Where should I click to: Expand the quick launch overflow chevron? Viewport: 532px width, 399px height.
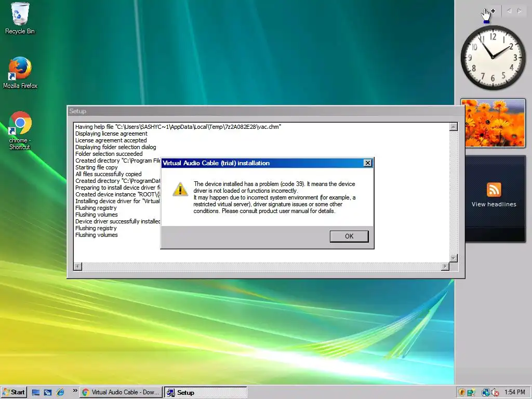tap(75, 391)
